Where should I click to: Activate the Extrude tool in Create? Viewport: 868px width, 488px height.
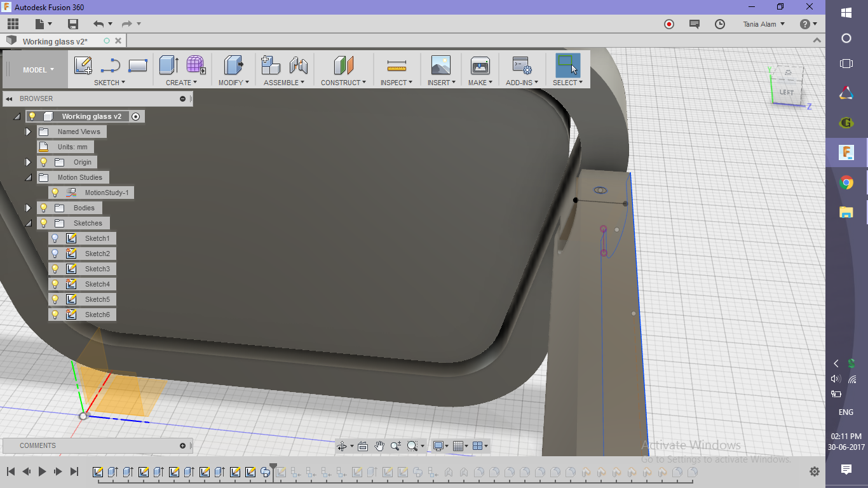pyautogui.click(x=168, y=65)
